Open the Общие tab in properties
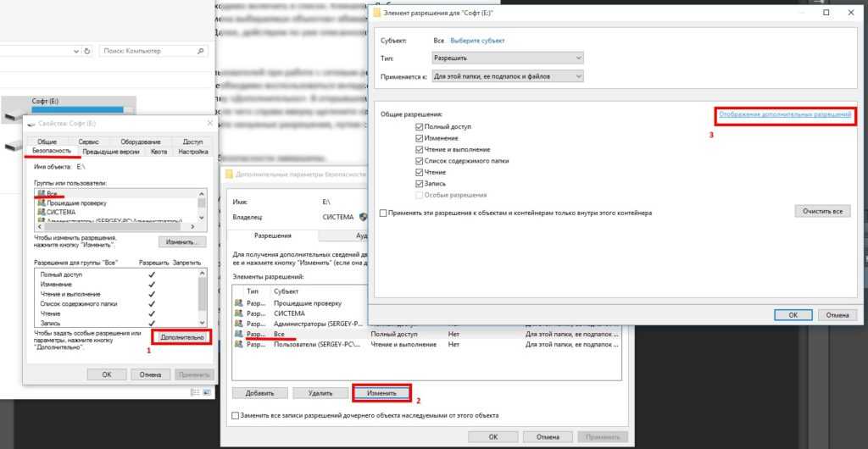The width and height of the screenshot is (868, 449). [47, 141]
